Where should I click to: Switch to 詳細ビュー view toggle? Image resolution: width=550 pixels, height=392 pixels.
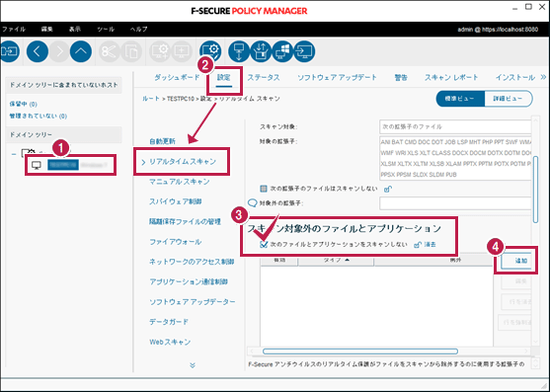click(x=509, y=99)
